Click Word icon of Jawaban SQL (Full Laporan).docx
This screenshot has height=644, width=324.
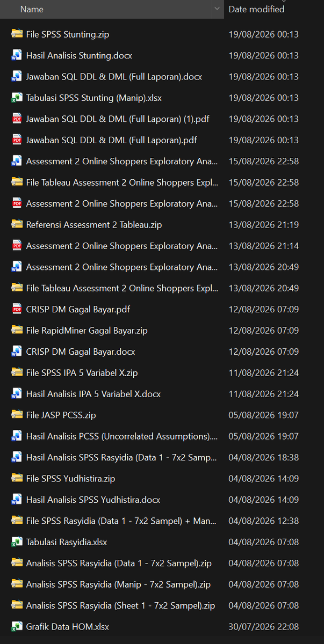pyautogui.click(x=17, y=77)
